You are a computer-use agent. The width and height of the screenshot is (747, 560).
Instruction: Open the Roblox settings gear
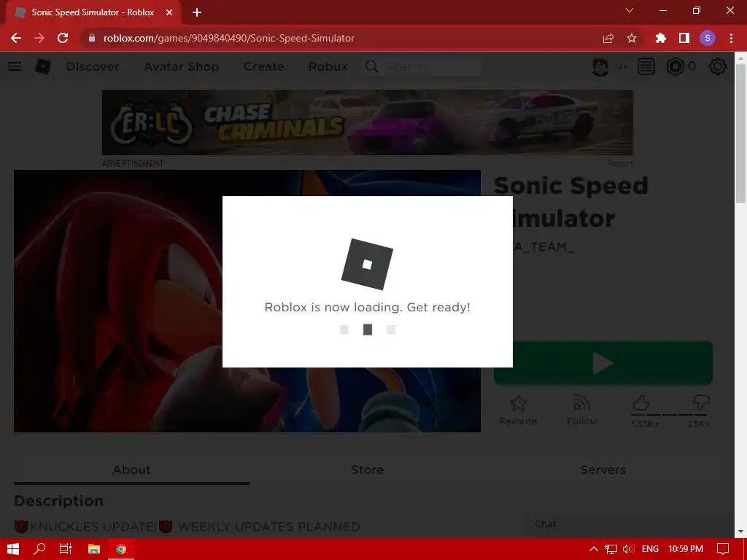click(x=718, y=66)
